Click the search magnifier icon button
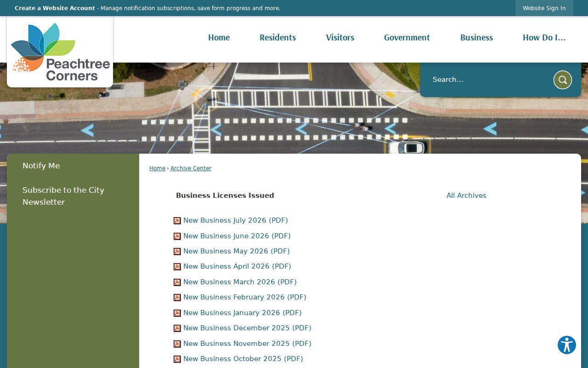Screen dimensions: 588x368 (x=563, y=80)
